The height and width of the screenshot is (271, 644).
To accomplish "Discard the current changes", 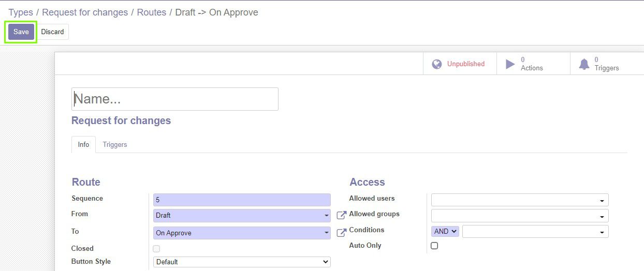I will click(x=53, y=32).
